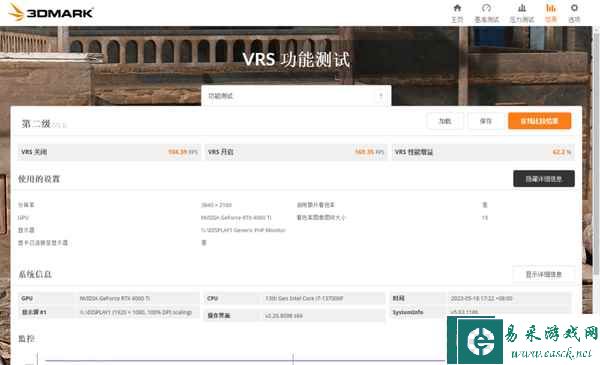Open the Stress Tests chart icon
This screenshot has width=600, height=365.
click(522, 8)
